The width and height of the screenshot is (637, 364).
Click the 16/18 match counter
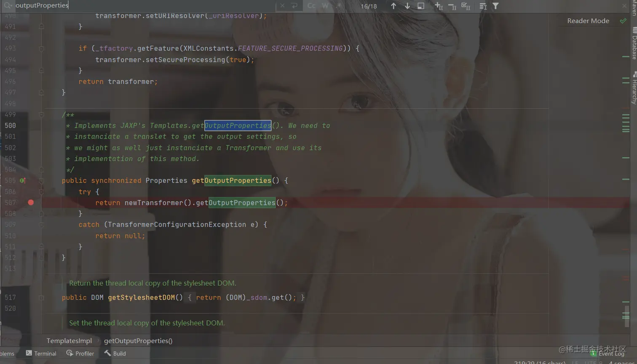click(x=369, y=6)
